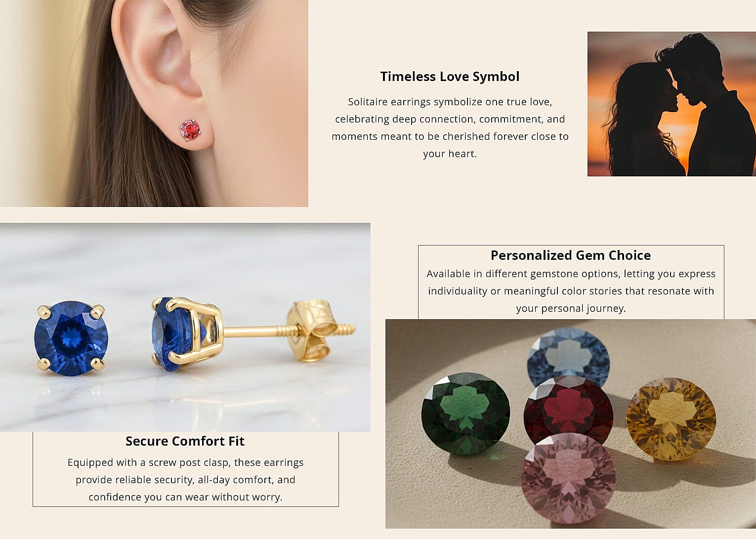Select the dark red garnet gemstone

coord(568,410)
